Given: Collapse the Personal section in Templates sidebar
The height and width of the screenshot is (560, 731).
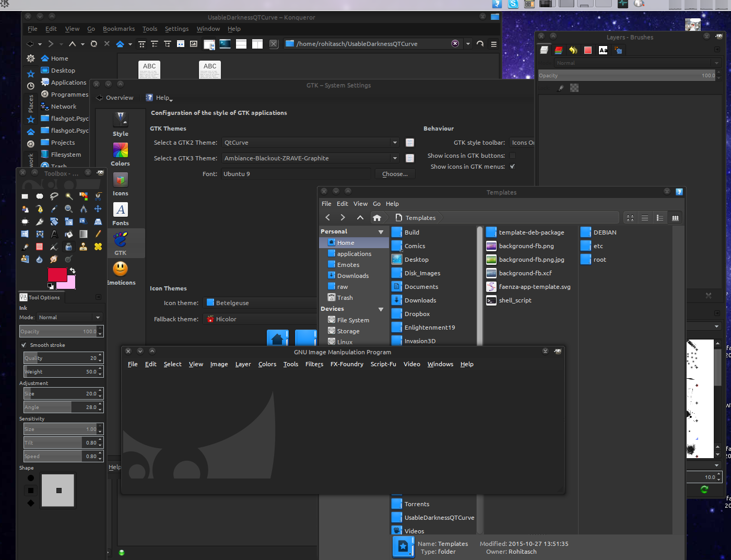Looking at the screenshot, I should 381,232.
